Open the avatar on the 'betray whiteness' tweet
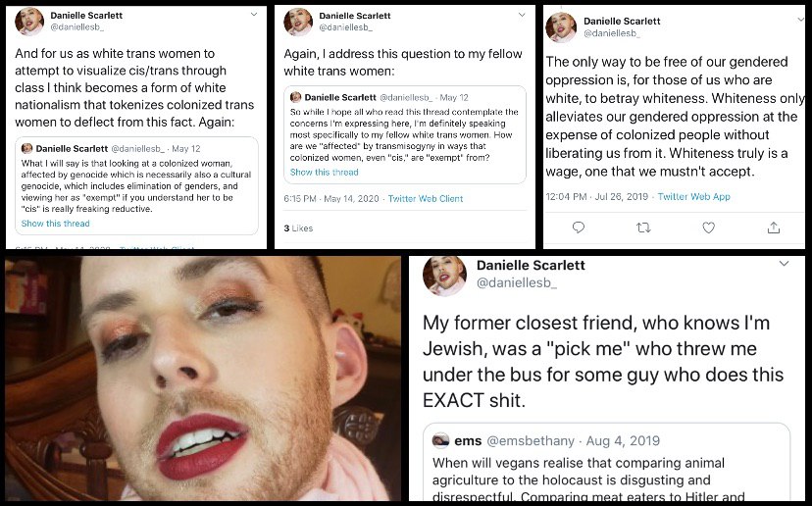This screenshot has width=812, height=506. point(561,26)
